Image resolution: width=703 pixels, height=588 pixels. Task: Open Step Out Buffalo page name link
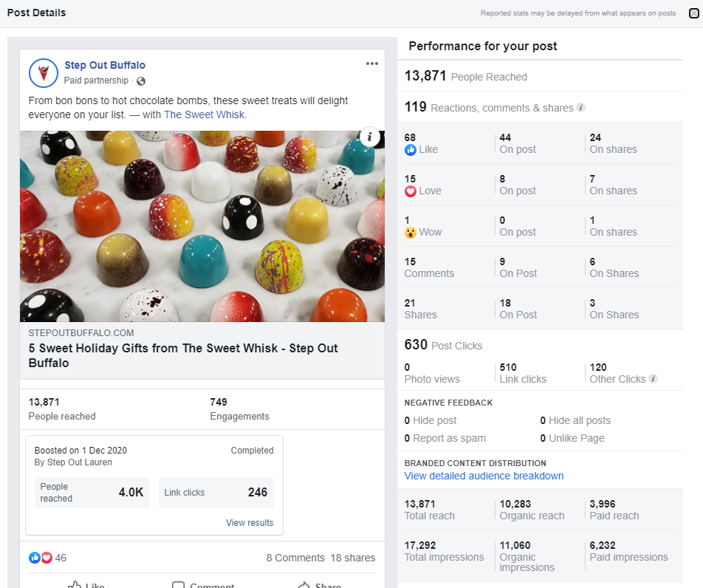tap(105, 65)
